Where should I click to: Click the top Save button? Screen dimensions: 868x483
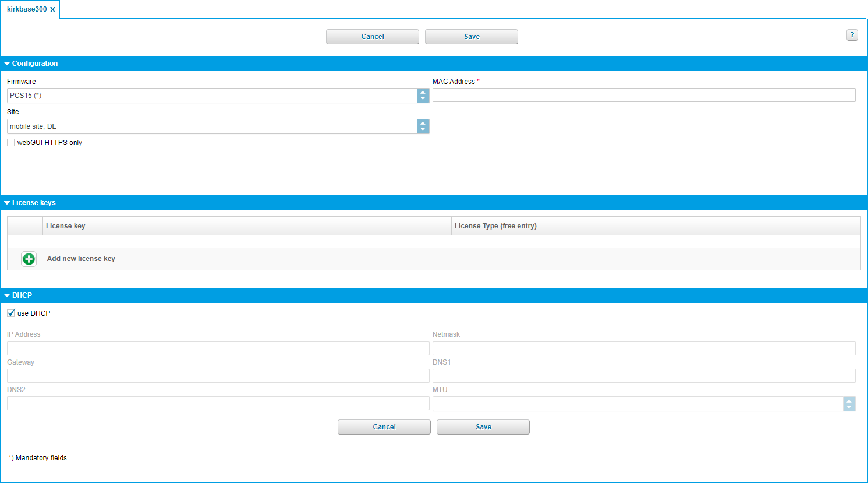pos(472,37)
